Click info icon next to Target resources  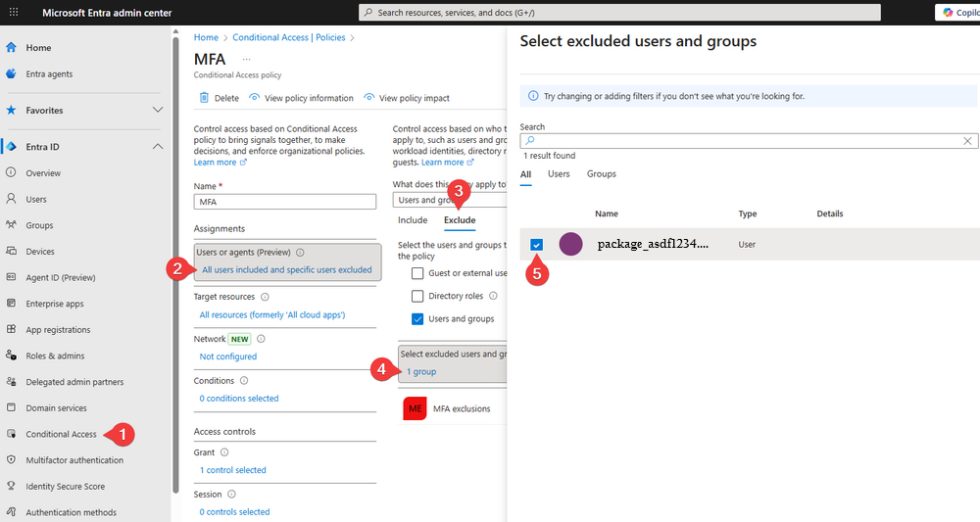coord(266,297)
